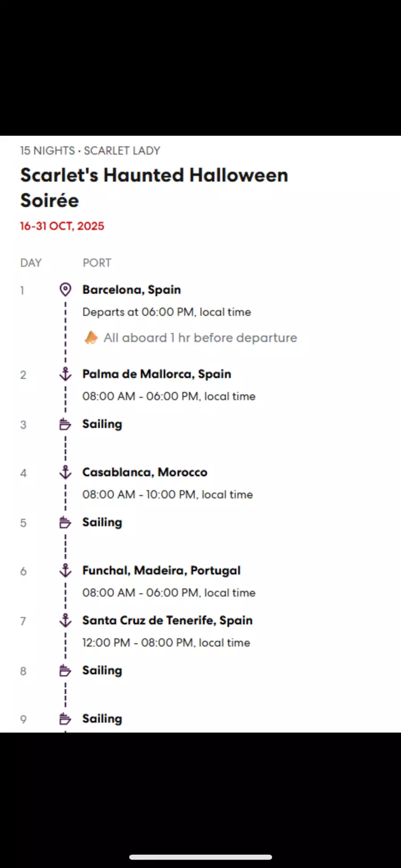Click the DAY column header
The image size is (401, 868).
point(31,263)
